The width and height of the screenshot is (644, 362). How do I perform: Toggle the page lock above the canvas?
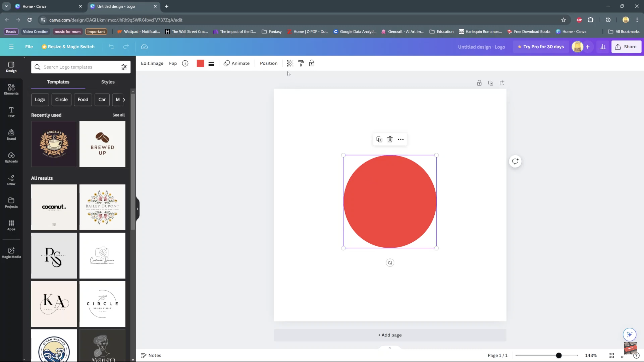[x=479, y=83]
